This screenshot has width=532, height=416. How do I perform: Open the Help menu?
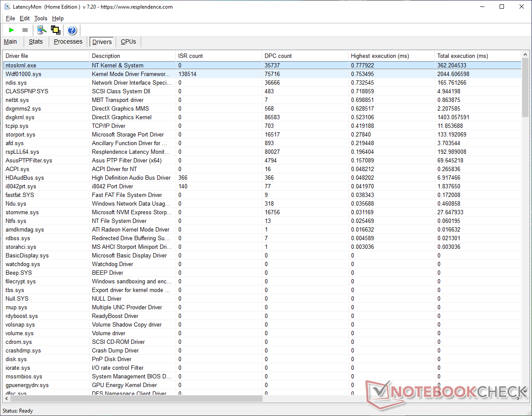pyautogui.click(x=58, y=19)
